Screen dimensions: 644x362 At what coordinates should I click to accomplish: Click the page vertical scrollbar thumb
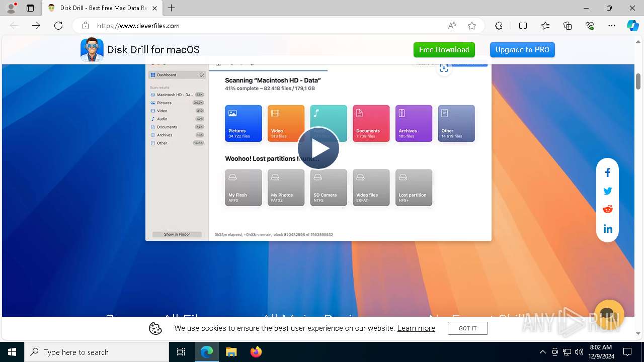click(638, 81)
